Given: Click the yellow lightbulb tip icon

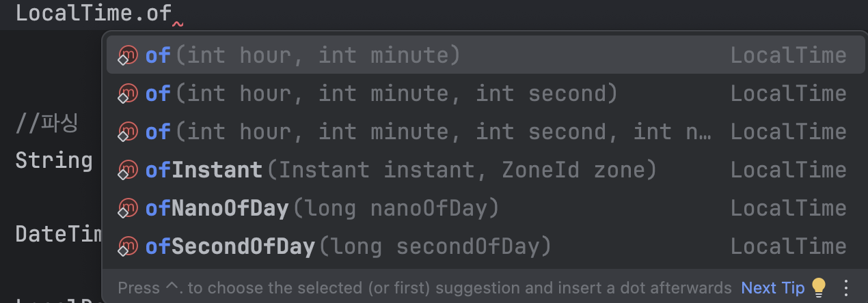Looking at the screenshot, I should point(818,287).
